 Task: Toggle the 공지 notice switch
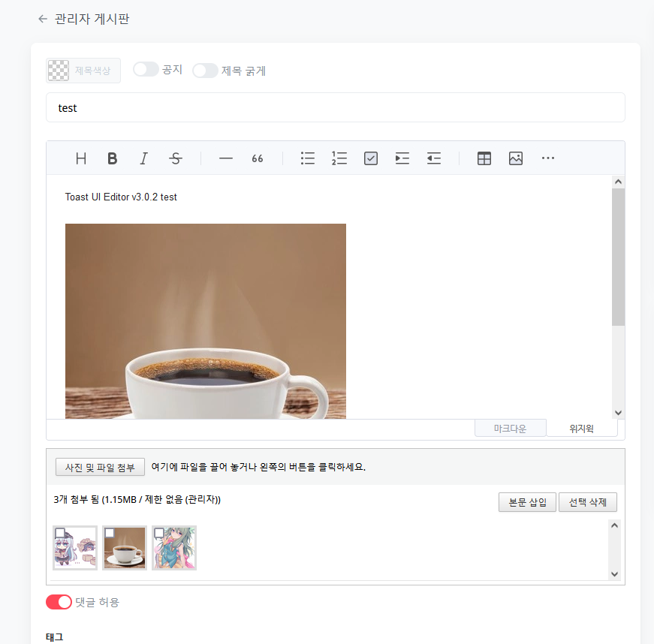146,69
